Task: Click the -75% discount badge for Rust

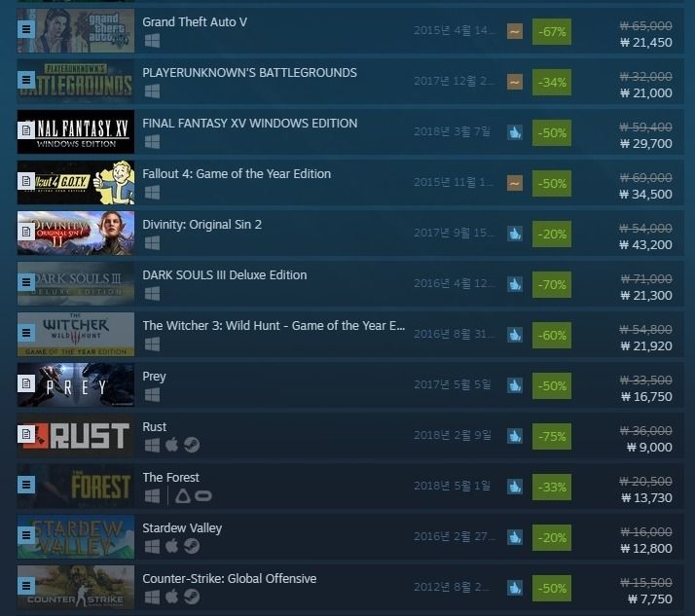Action: tap(551, 437)
